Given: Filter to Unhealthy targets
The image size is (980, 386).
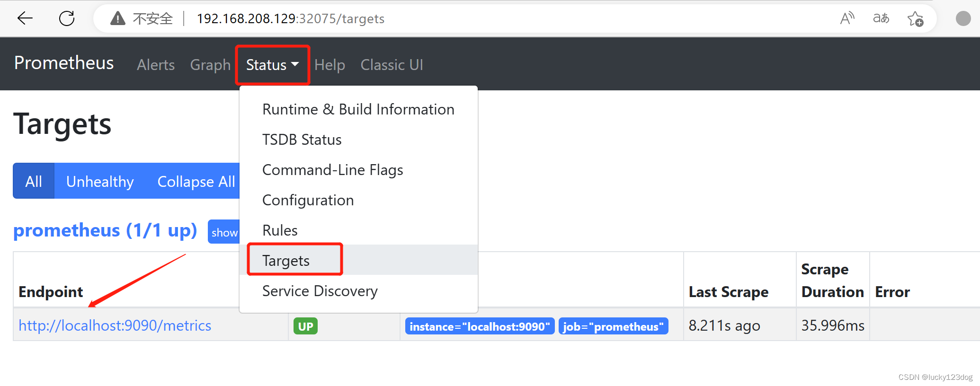Looking at the screenshot, I should pos(100,181).
